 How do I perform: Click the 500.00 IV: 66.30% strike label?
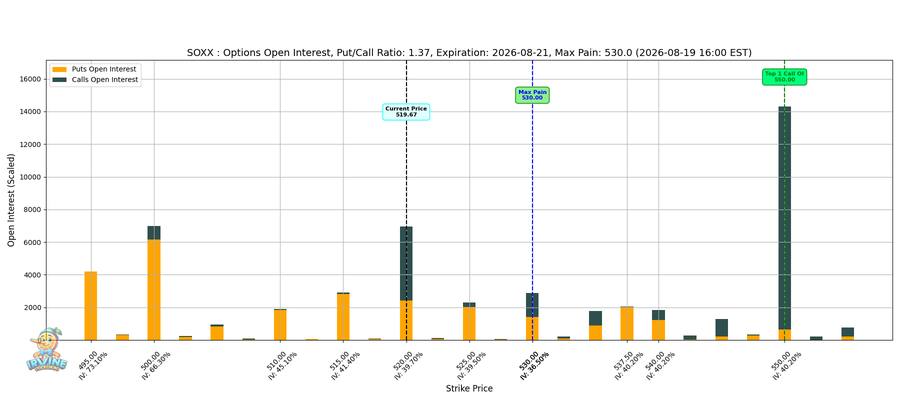pos(155,364)
